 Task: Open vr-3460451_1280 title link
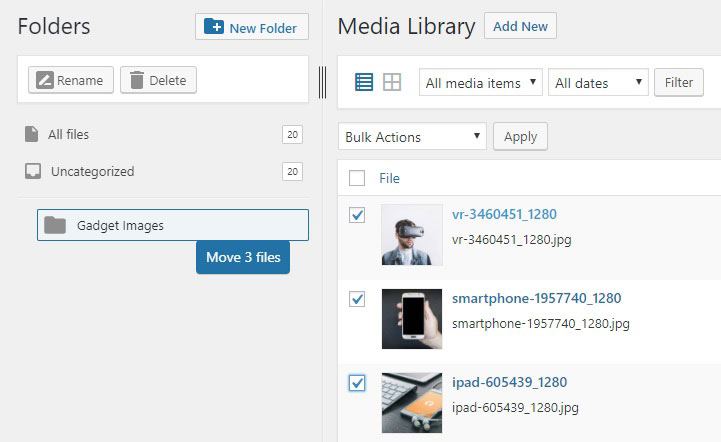504,214
